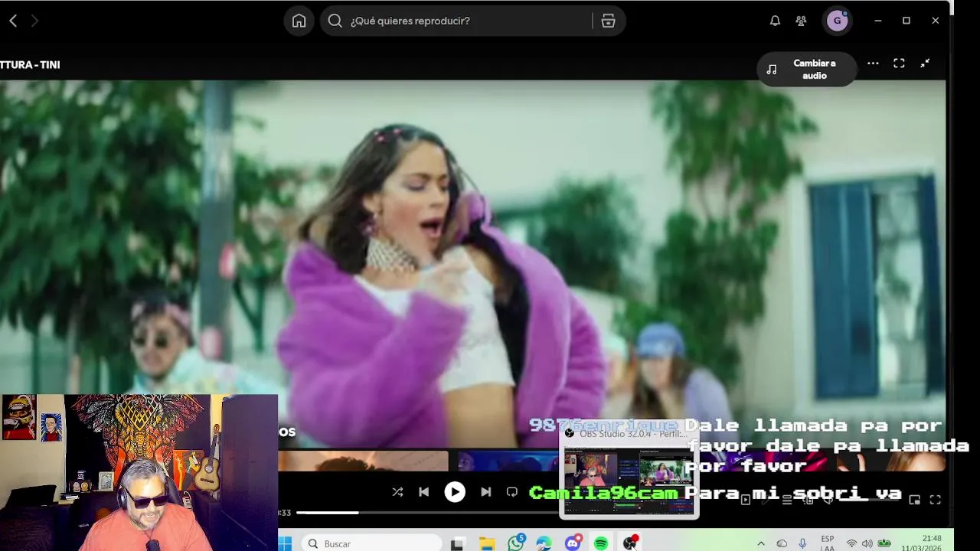Click the 'OBS Studio 32.0.4' preview title
This screenshot has height=551, width=980.
click(x=632, y=433)
